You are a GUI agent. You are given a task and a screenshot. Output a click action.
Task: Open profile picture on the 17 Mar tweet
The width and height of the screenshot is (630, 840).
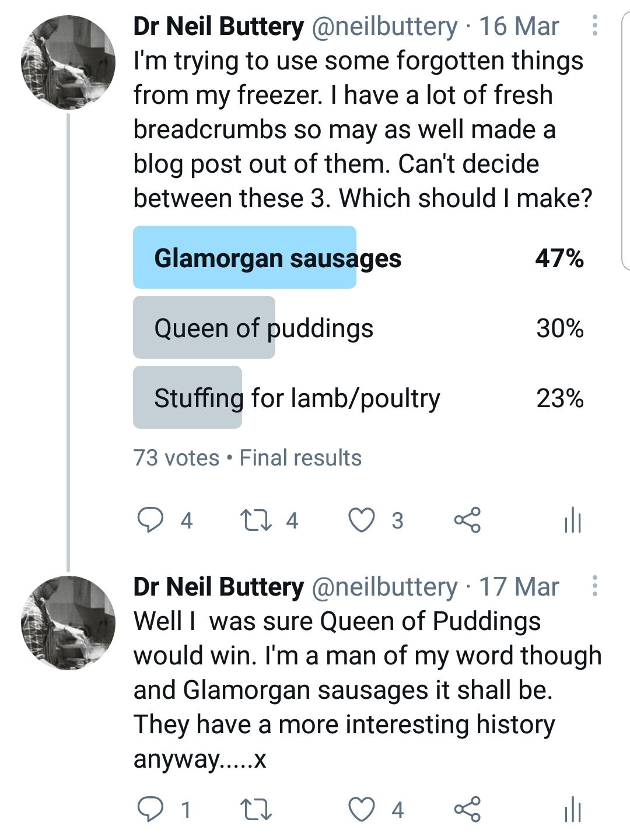tap(68, 622)
